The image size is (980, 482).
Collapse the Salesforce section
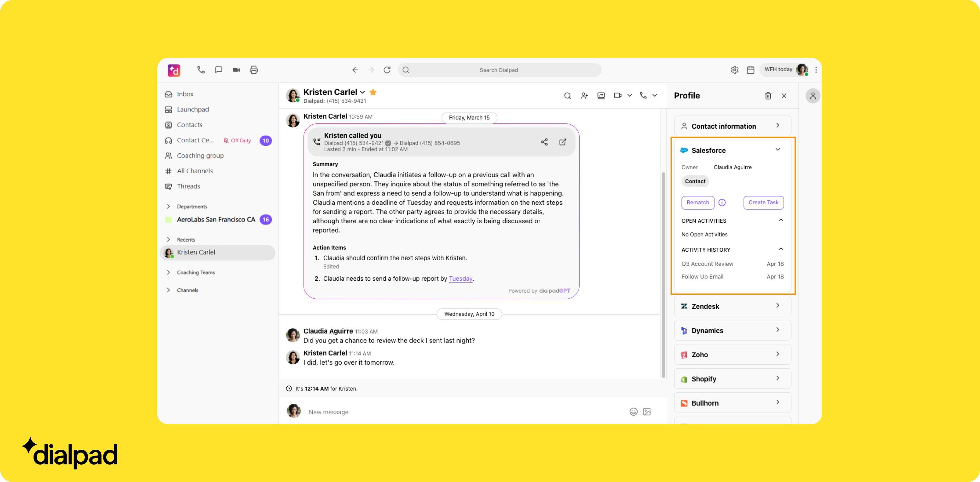coord(778,150)
